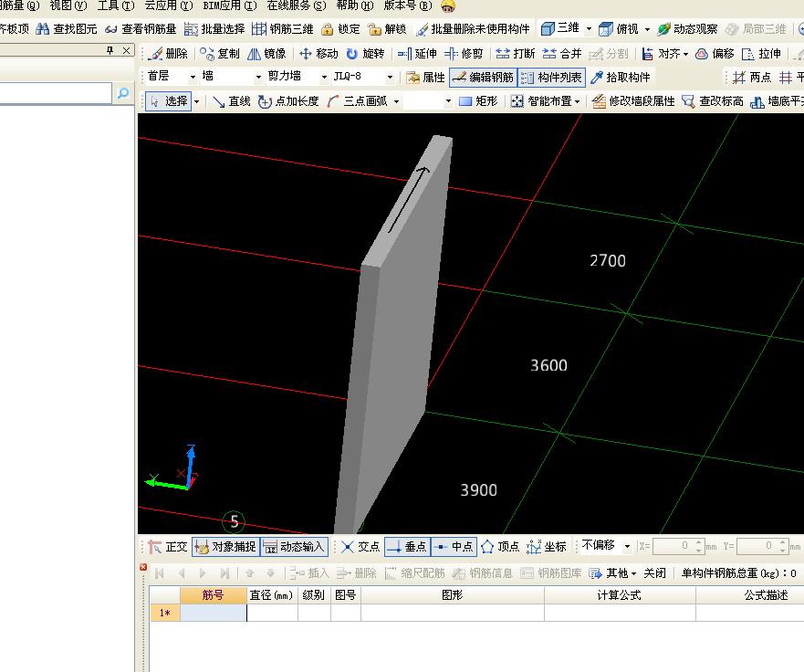Open the JLQ-8 component dropdown

click(x=388, y=77)
